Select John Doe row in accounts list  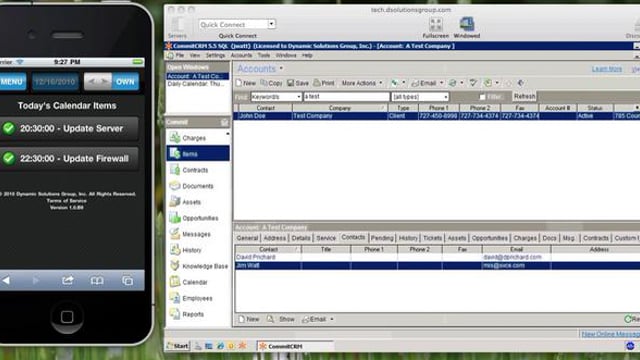tap(437, 116)
